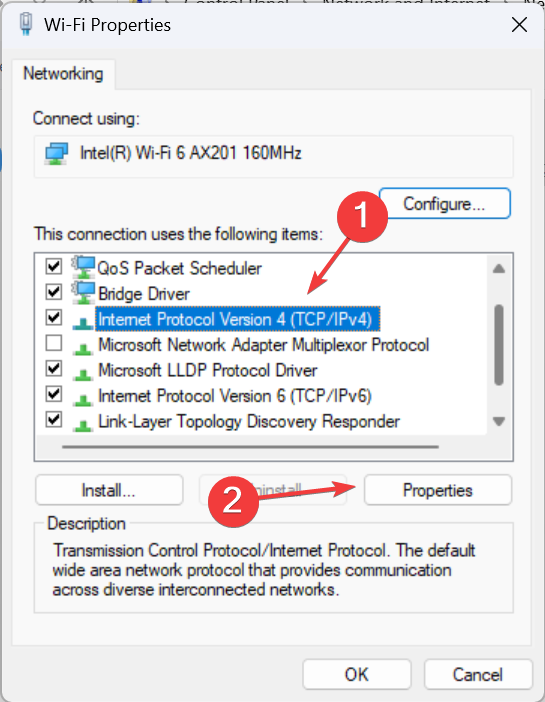Select the IPv4 protocol icon
The image size is (545, 702).
(83, 322)
